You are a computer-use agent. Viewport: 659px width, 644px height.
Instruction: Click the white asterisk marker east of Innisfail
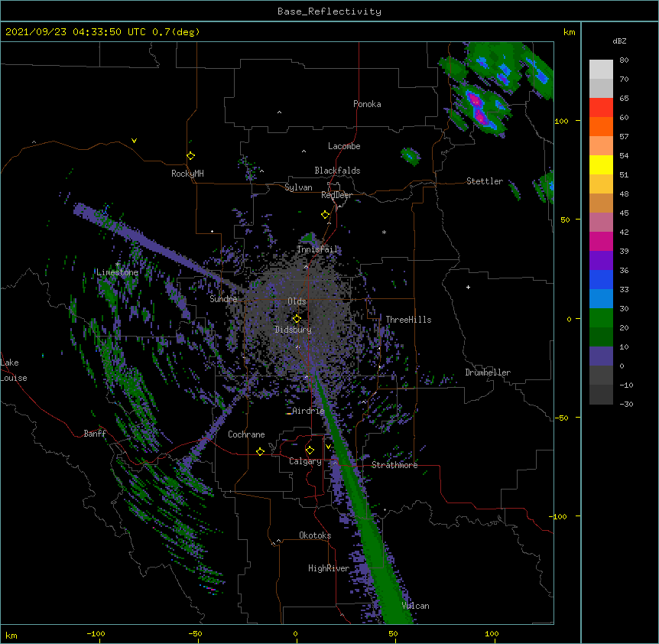pos(384,232)
